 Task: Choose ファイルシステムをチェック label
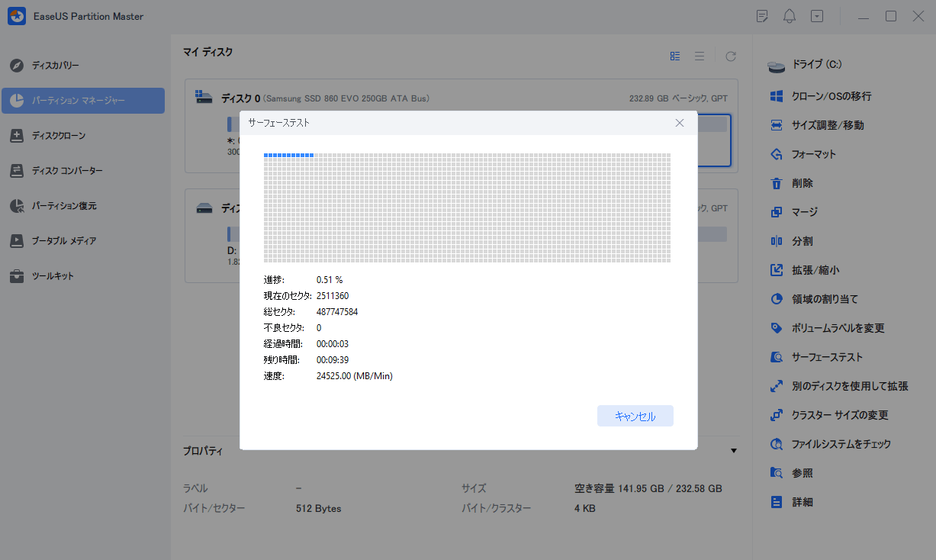coord(841,444)
